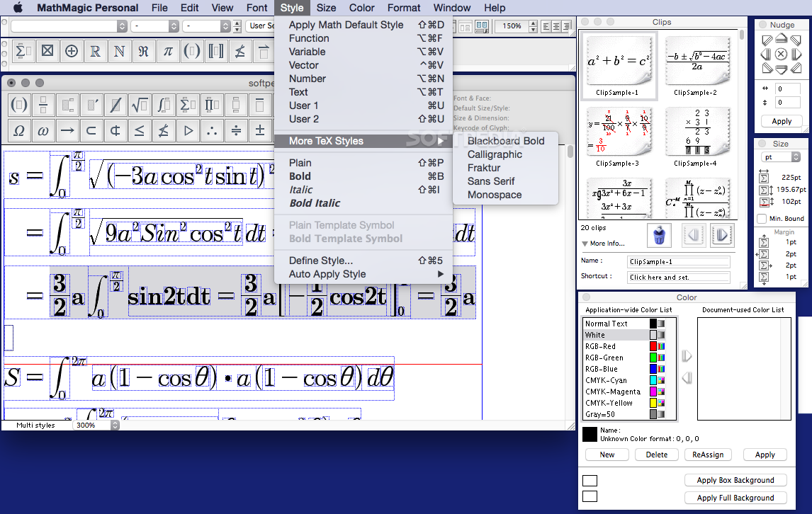Click Delete in the Color panel

[657, 455]
